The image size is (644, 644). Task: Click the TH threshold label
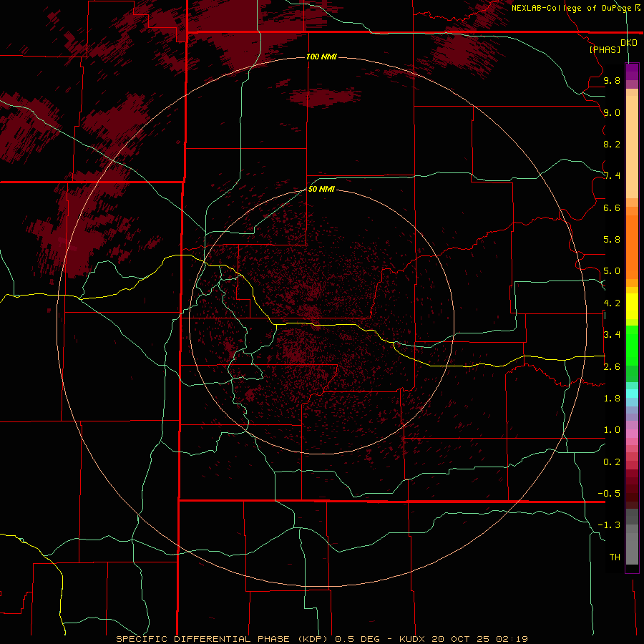(x=615, y=557)
